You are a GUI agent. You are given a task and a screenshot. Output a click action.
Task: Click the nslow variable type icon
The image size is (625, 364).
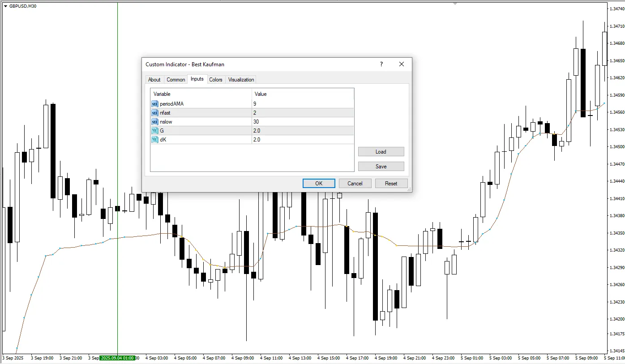pyautogui.click(x=155, y=122)
